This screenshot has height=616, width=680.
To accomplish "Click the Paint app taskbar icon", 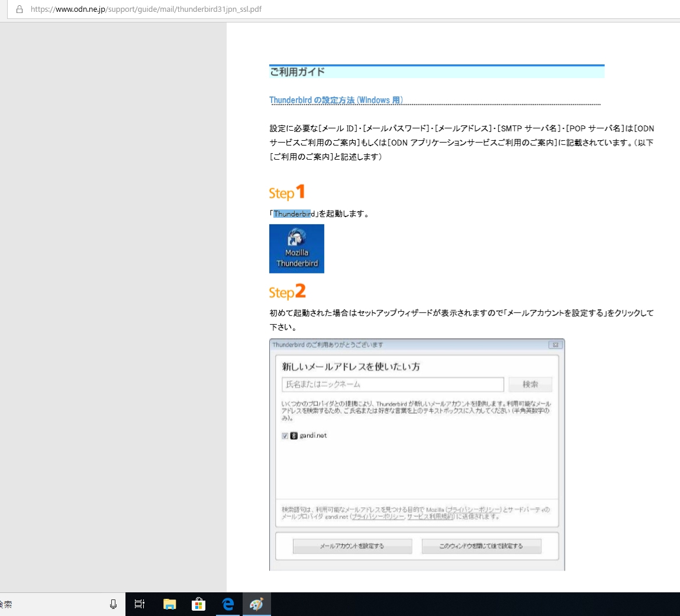I will pyautogui.click(x=257, y=604).
